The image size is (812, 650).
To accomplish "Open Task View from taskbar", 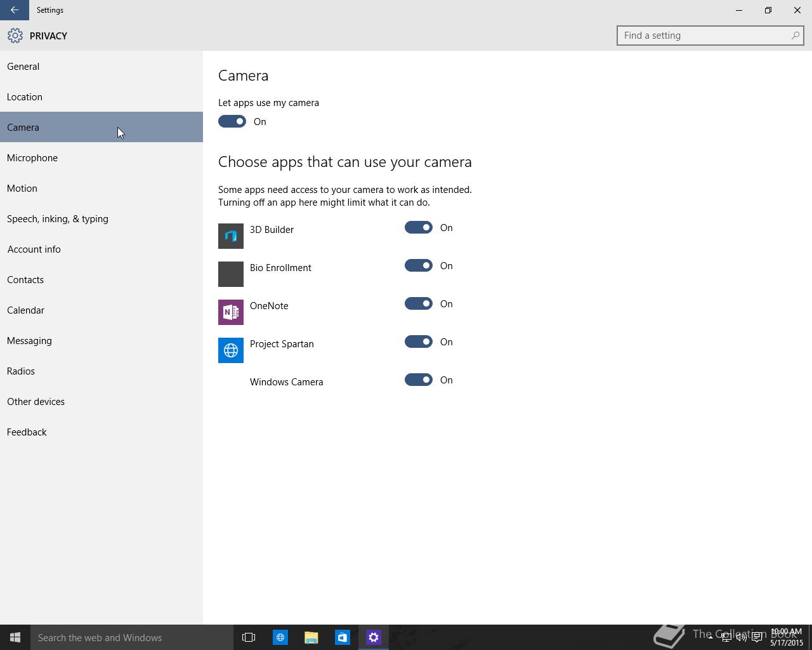I will click(249, 637).
